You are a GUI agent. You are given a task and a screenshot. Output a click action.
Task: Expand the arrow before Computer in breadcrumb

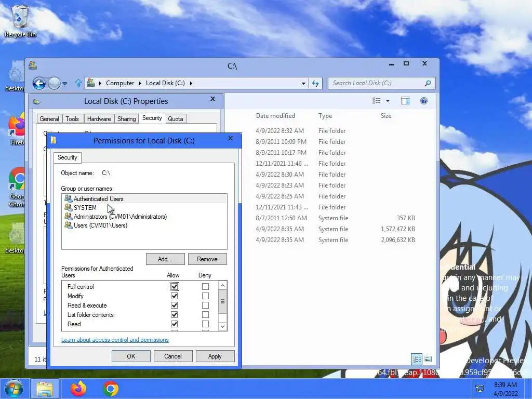tap(100, 83)
